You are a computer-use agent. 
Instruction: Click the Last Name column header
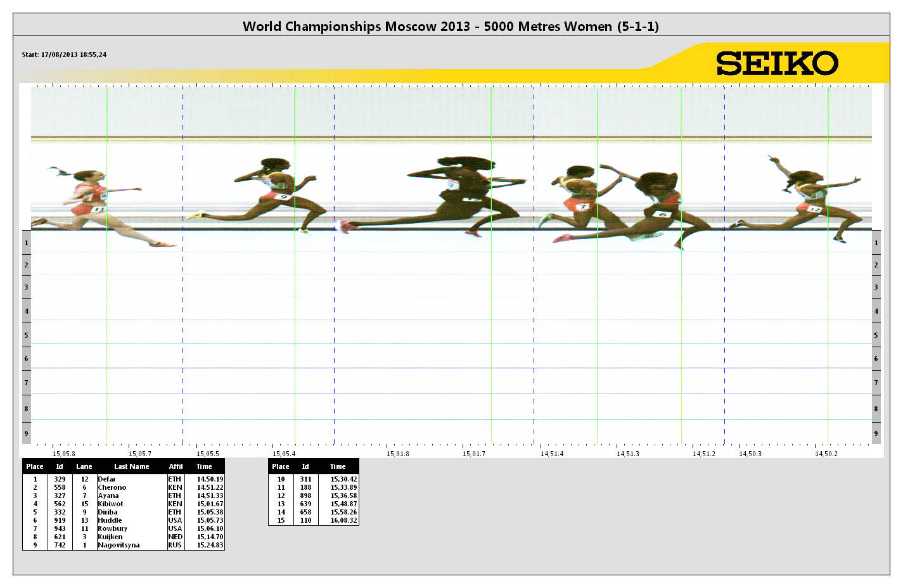point(131,466)
